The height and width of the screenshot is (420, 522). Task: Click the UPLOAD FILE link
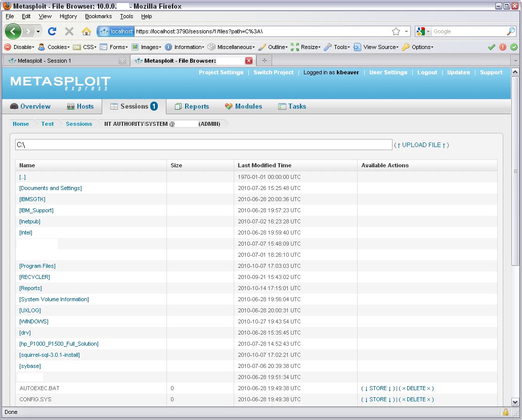(x=421, y=146)
